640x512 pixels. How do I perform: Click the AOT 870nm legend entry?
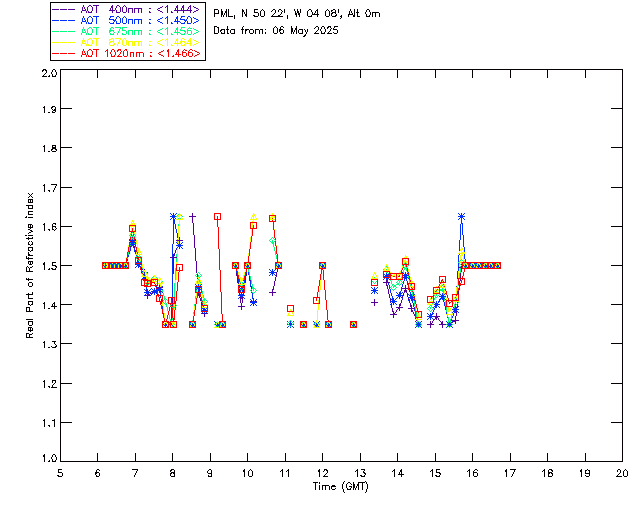click(126, 42)
